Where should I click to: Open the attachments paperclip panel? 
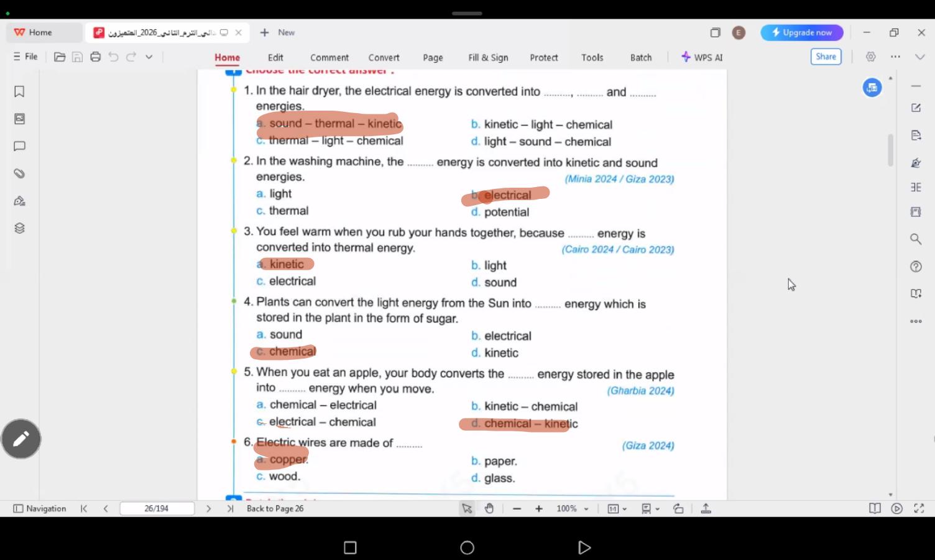(x=19, y=173)
